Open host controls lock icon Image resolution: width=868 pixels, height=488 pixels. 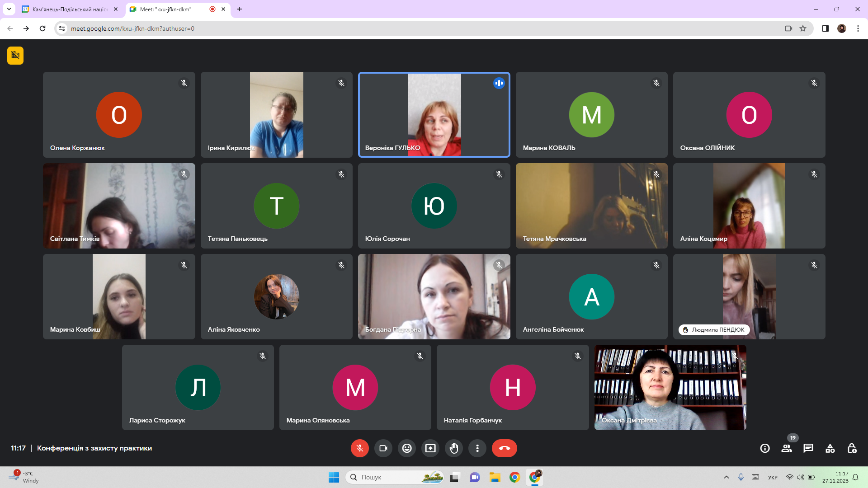coord(852,448)
